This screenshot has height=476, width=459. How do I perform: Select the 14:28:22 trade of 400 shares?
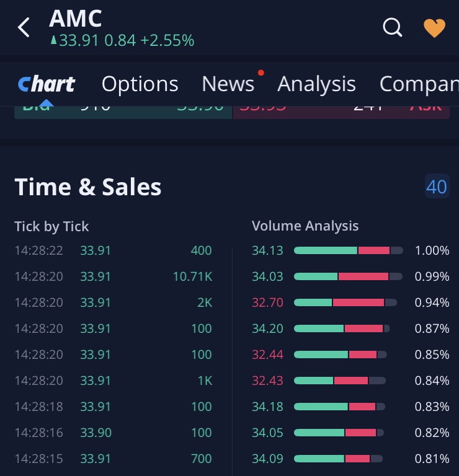point(113,250)
